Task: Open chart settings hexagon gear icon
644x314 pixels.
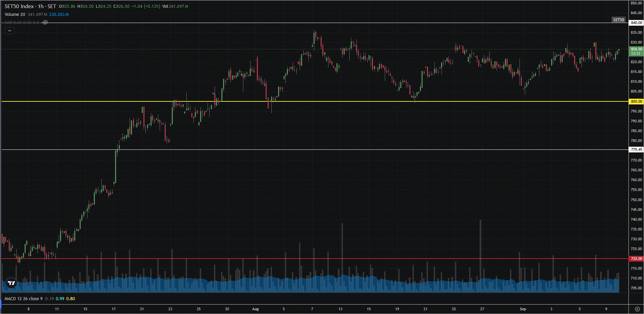Action: coord(637,309)
